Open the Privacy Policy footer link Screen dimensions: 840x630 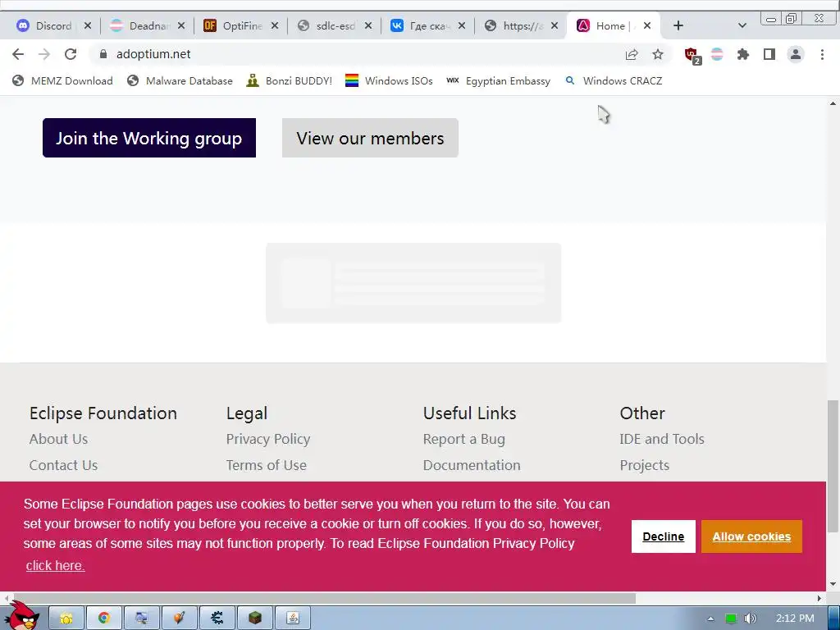(x=268, y=439)
